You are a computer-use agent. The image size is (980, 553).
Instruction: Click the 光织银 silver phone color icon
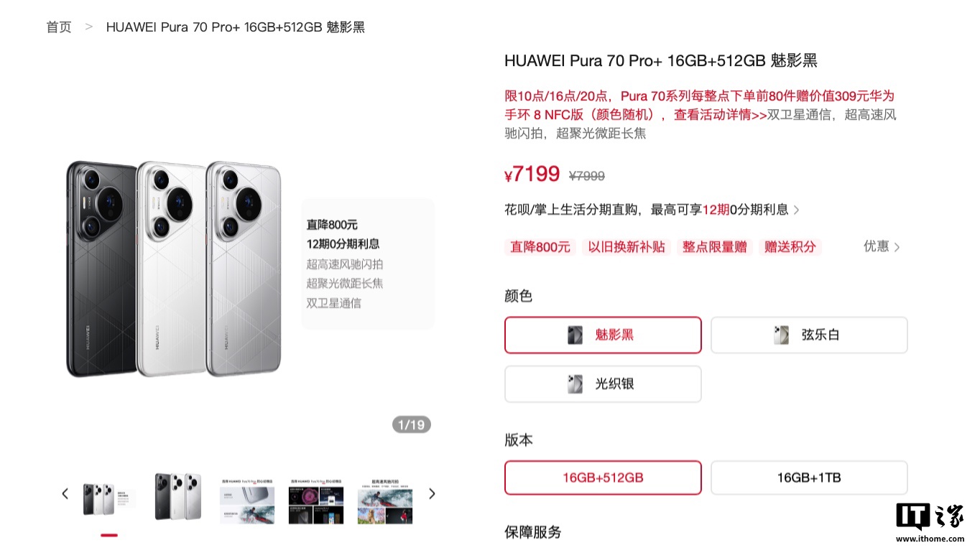(x=575, y=384)
